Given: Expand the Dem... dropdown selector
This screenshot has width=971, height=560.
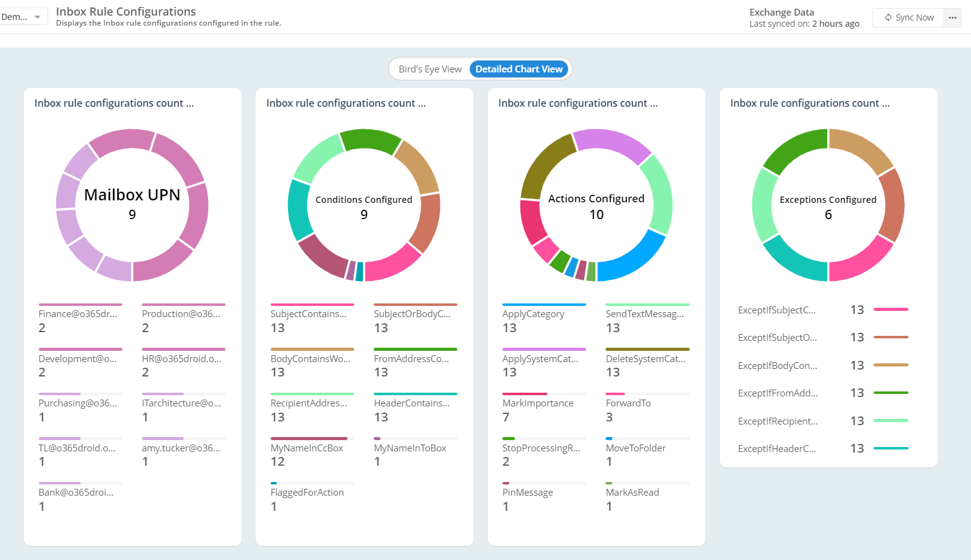Looking at the screenshot, I should (23, 17).
